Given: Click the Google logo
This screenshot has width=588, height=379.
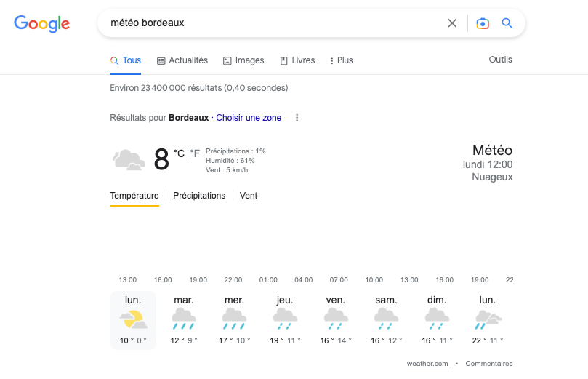Looking at the screenshot, I should tap(42, 23).
